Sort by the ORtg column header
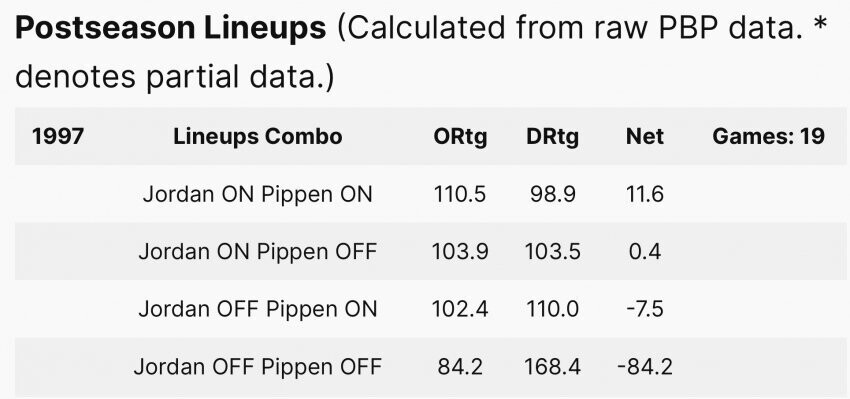The height and width of the screenshot is (399, 850). (460, 137)
